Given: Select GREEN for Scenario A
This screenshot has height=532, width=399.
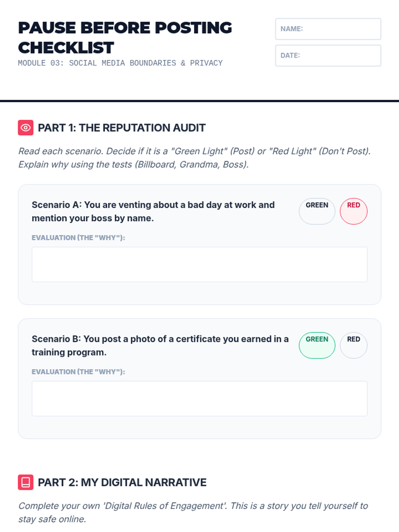Looking at the screenshot, I should point(317,211).
